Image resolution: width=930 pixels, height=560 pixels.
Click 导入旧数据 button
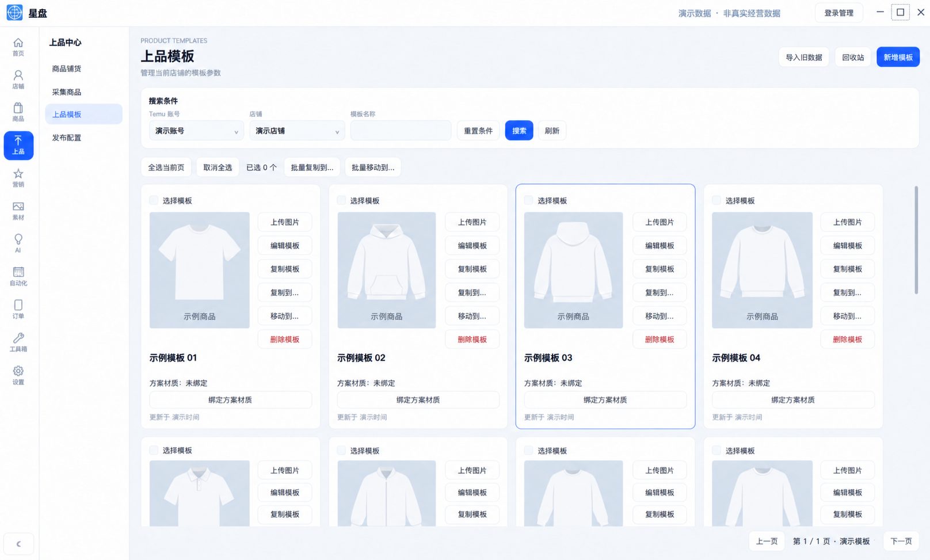point(804,57)
